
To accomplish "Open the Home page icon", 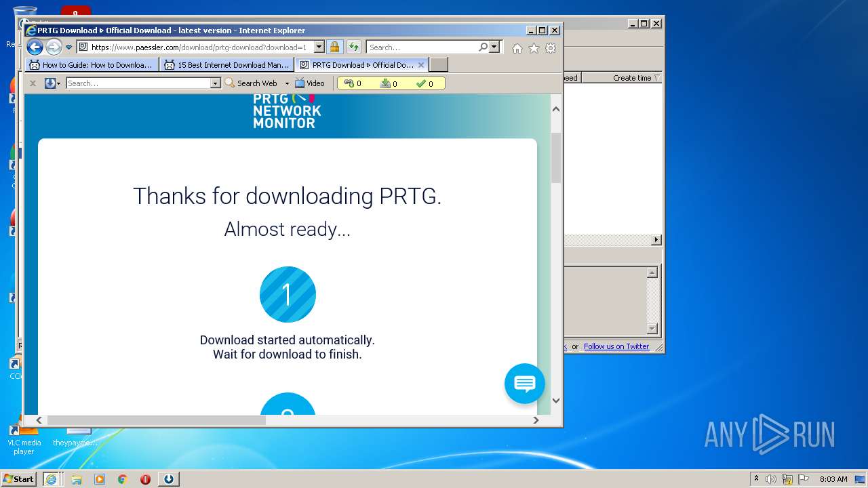I will coord(517,48).
